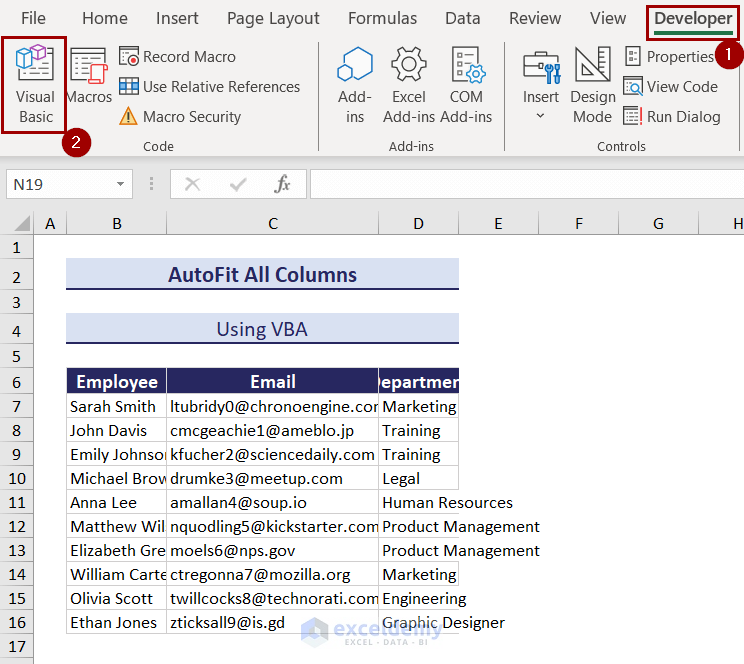The image size is (744, 664).
Task: Click the Cancel formula X icon
Action: click(x=192, y=184)
